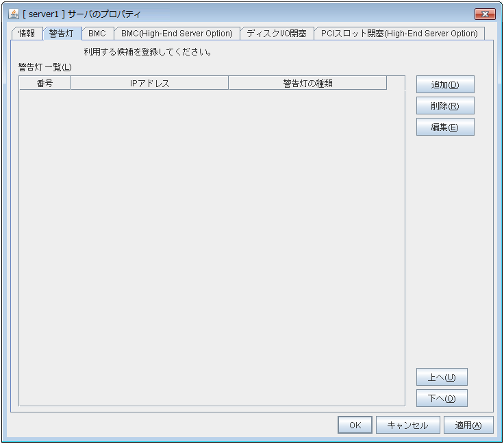
Task: Click the 番号 column header
Action: (x=45, y=84)
